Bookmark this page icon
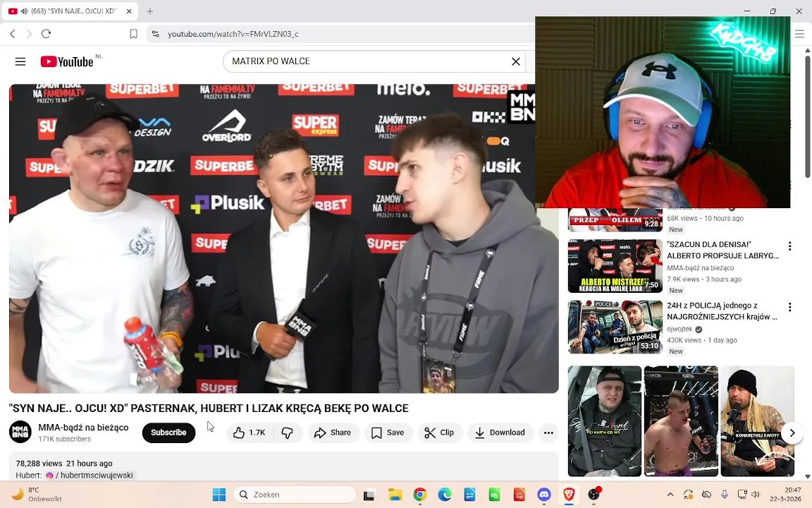The width and height of the screenshot is (812, 508). [133, 34]
